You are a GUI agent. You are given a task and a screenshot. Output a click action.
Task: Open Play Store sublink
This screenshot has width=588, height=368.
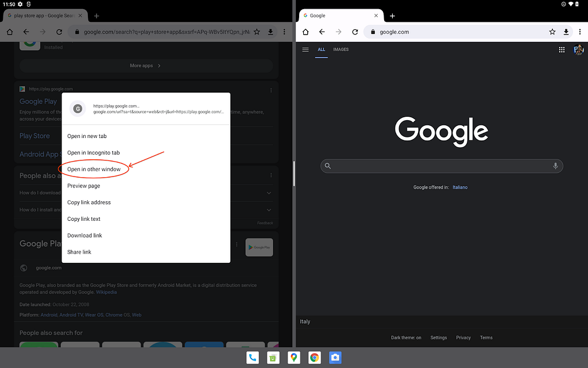click(34, 136)
